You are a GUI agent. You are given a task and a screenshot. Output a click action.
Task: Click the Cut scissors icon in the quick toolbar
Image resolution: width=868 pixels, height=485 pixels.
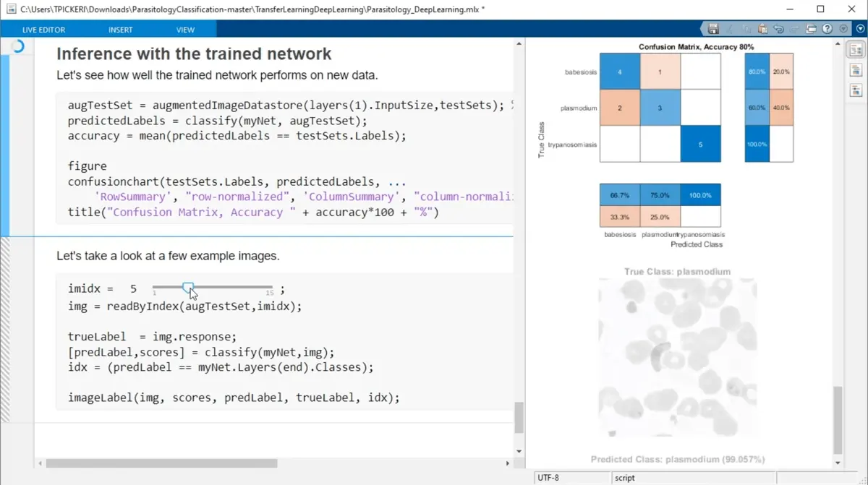point(730,29)
